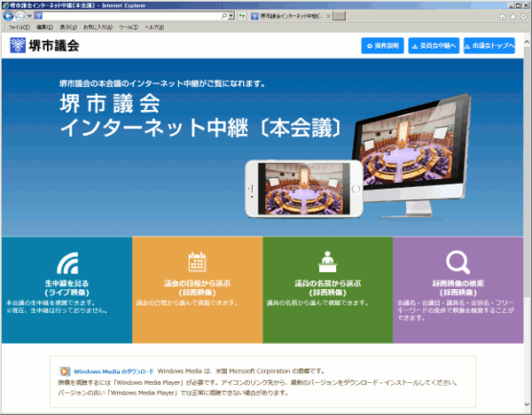Click the 議会の日程から選んで視聴できます description text
The image size is (532, 415).
pos(187,302)
